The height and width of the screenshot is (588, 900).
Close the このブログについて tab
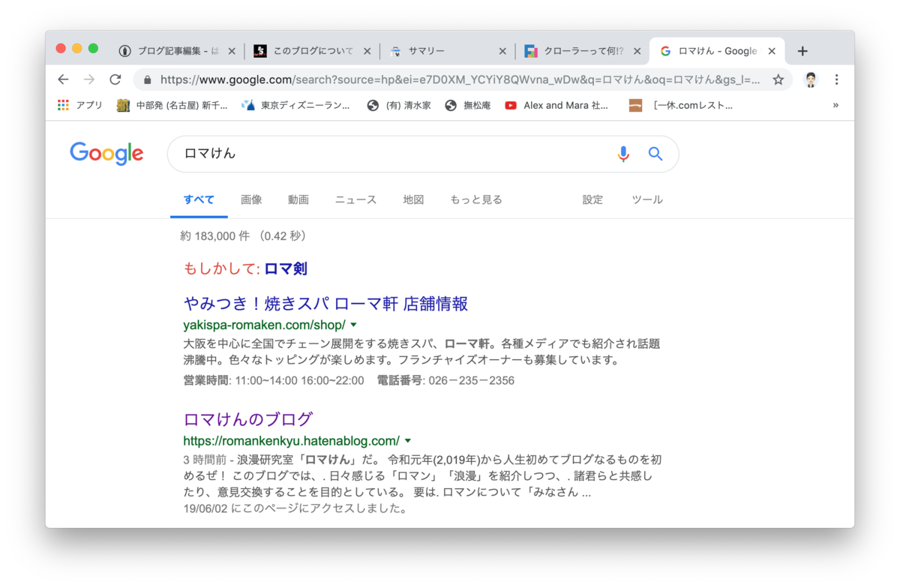pyautogui.click(x=367, y=51)
